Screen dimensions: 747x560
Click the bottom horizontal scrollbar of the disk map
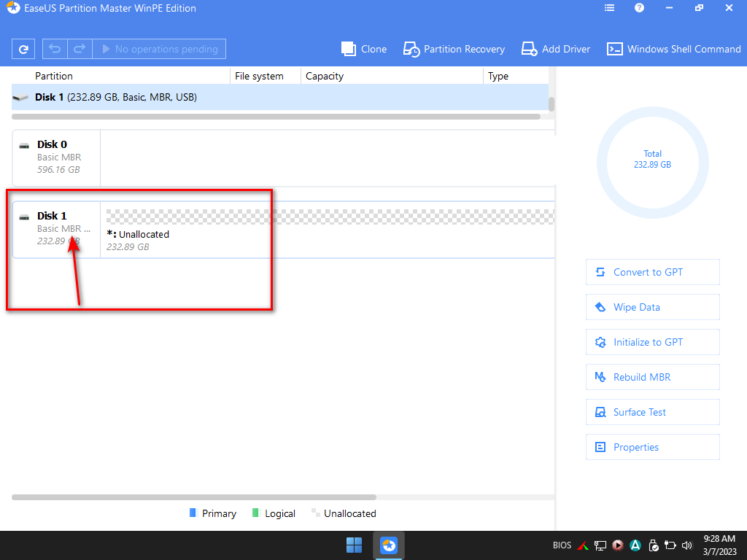(194, 497)
